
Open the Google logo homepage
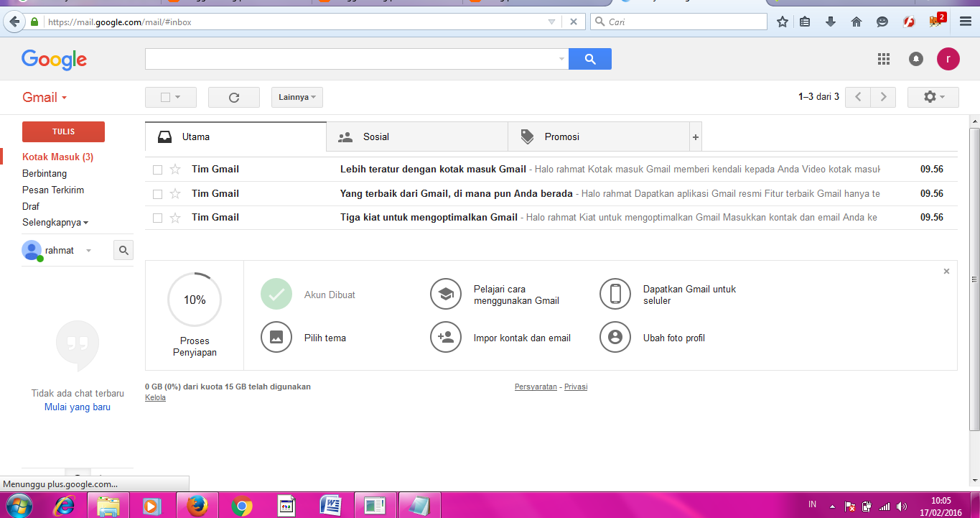pos(54,60)
